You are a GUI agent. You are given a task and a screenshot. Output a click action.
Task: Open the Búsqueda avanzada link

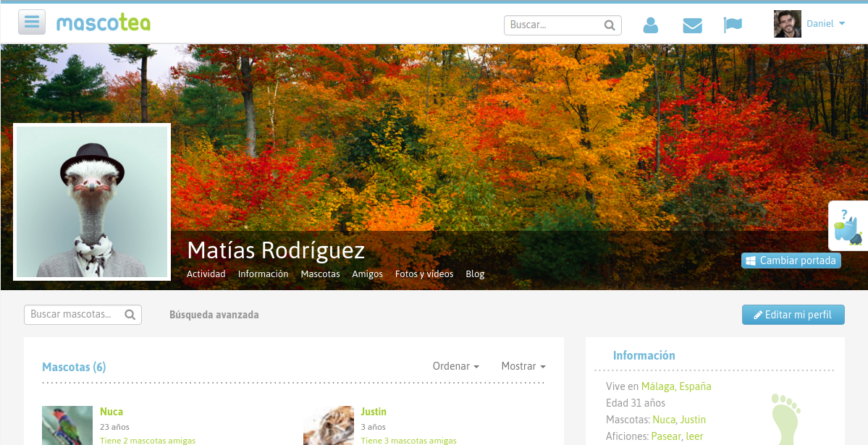[x=214, y=315]
